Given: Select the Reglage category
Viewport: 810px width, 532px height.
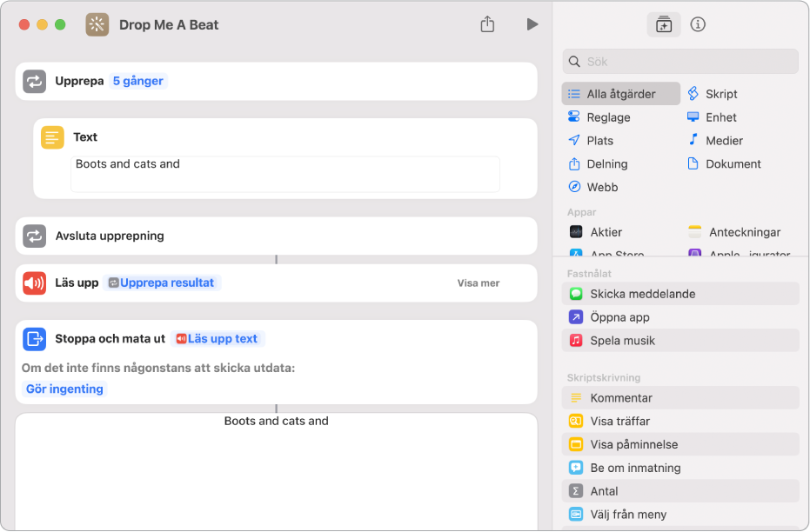Looking at the screenshot, I should point(599,117).
